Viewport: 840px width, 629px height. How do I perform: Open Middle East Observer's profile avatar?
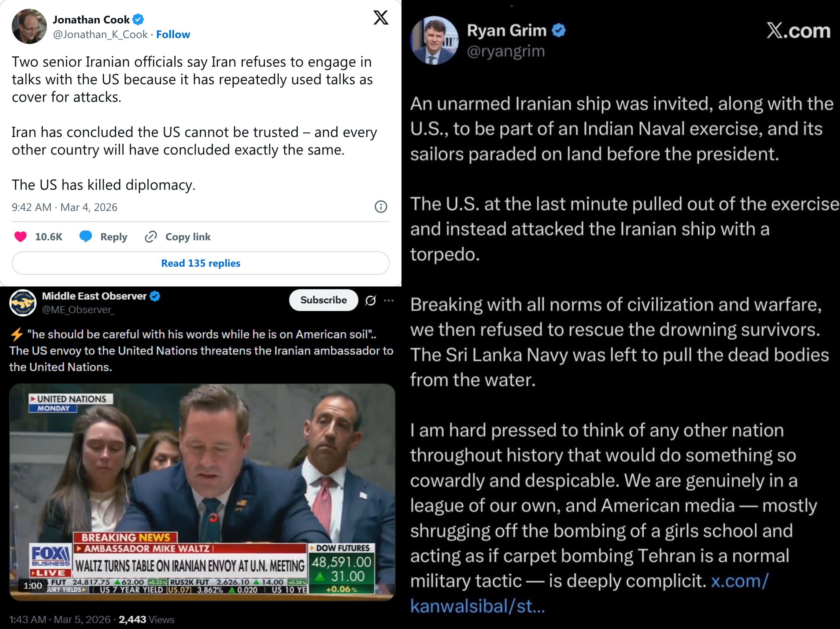click(x=23, y=303)
